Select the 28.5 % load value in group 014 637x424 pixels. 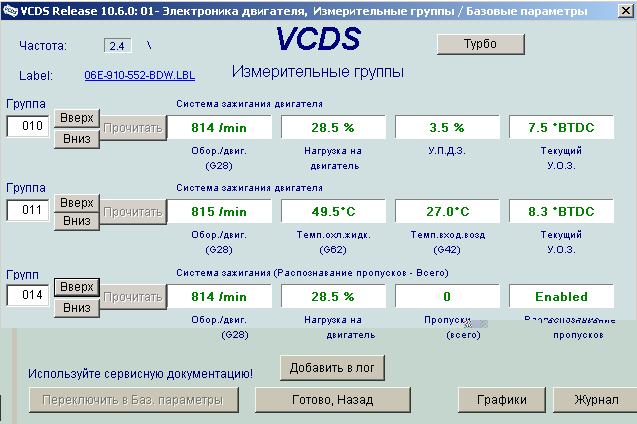tap(333, 296)
